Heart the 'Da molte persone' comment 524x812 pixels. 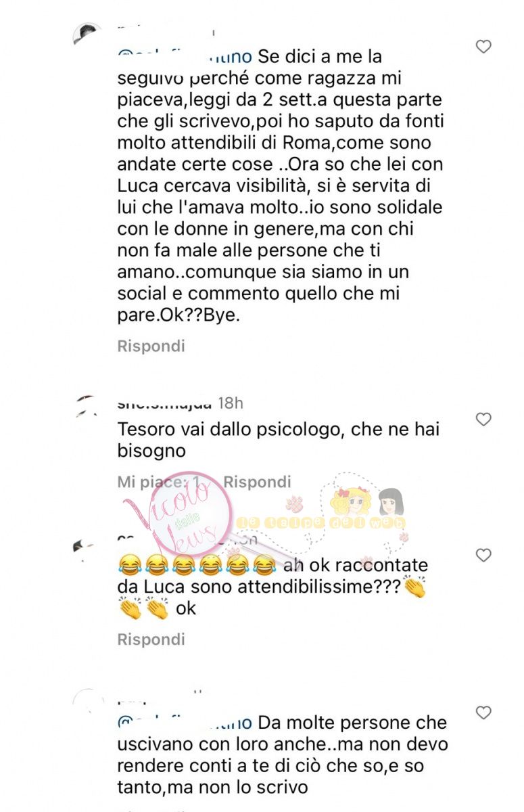483,713
